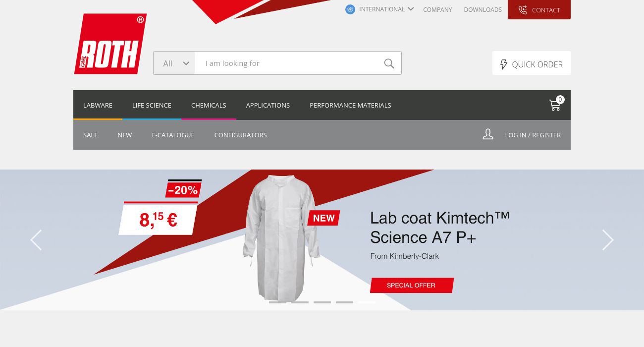Click the lightning bolt Quick Order icon
This screenshot has height=347, width=644.
tap(504, 64)
